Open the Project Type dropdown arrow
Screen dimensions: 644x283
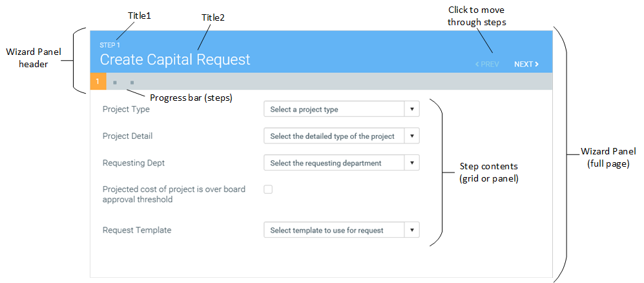point(411,109)
